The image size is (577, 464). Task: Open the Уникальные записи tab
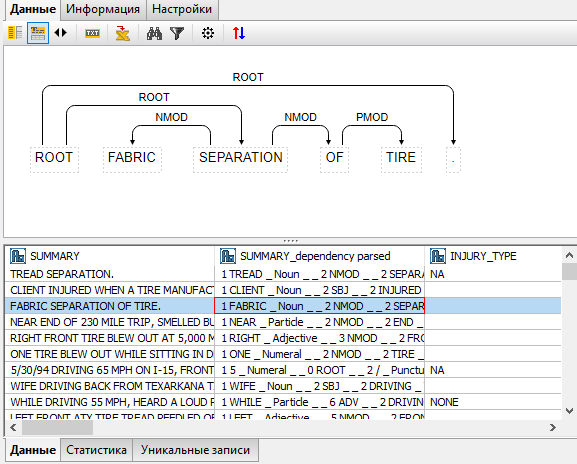tap(195, 450)
